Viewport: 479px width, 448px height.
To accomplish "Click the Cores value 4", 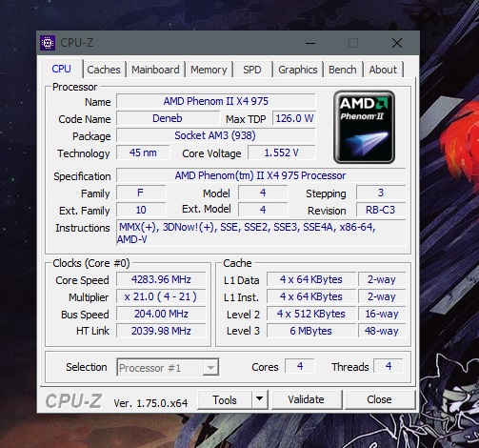I will point(300,366).
